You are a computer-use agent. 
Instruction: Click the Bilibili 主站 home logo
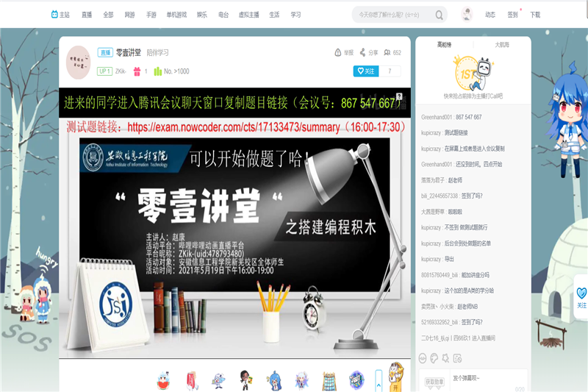pos(60,14)
